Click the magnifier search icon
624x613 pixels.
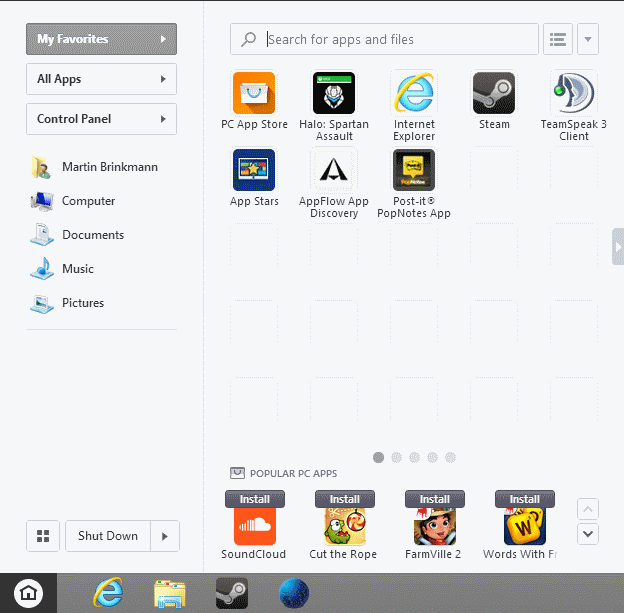(249, 39)
